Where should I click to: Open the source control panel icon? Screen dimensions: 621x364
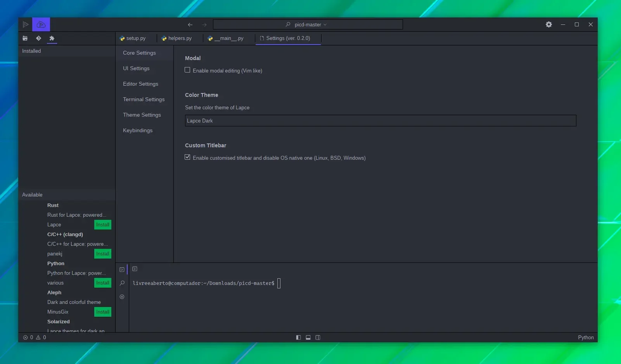(38, 38)
